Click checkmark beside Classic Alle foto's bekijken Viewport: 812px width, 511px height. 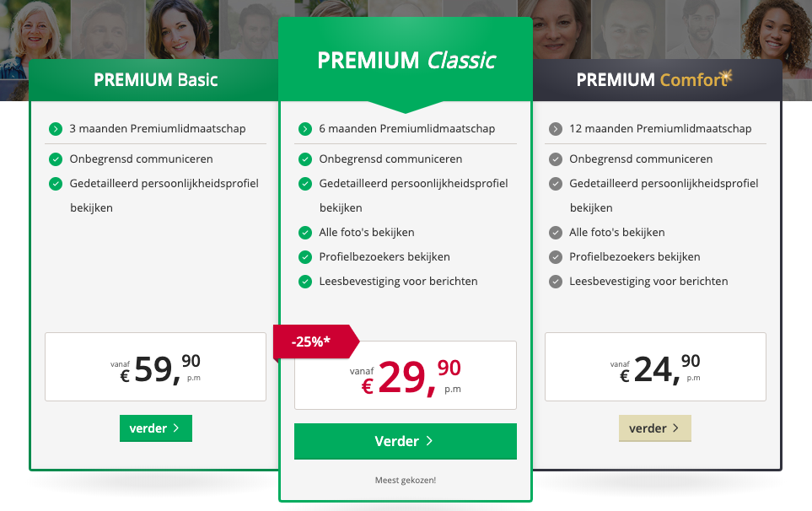coord(305,233)
